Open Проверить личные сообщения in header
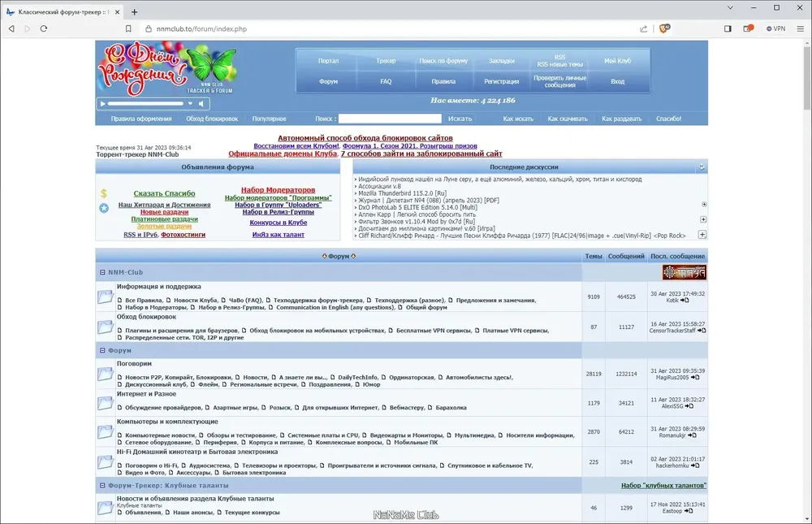 (559, 81)
